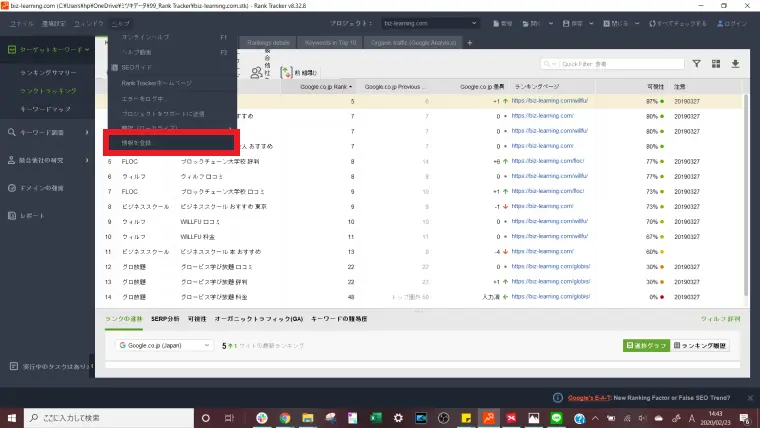Open the workspace grid layout icon

click(x=715, y=64)
